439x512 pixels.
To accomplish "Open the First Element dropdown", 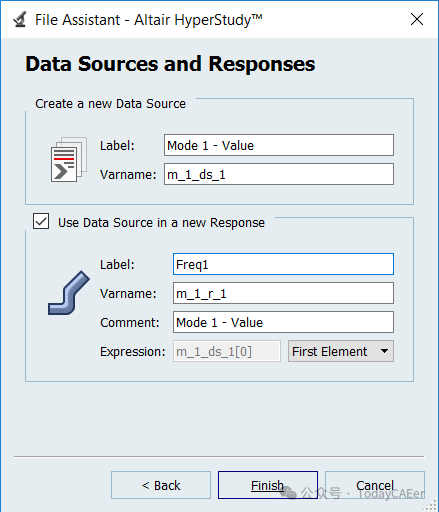I will [x=341, y=351].
